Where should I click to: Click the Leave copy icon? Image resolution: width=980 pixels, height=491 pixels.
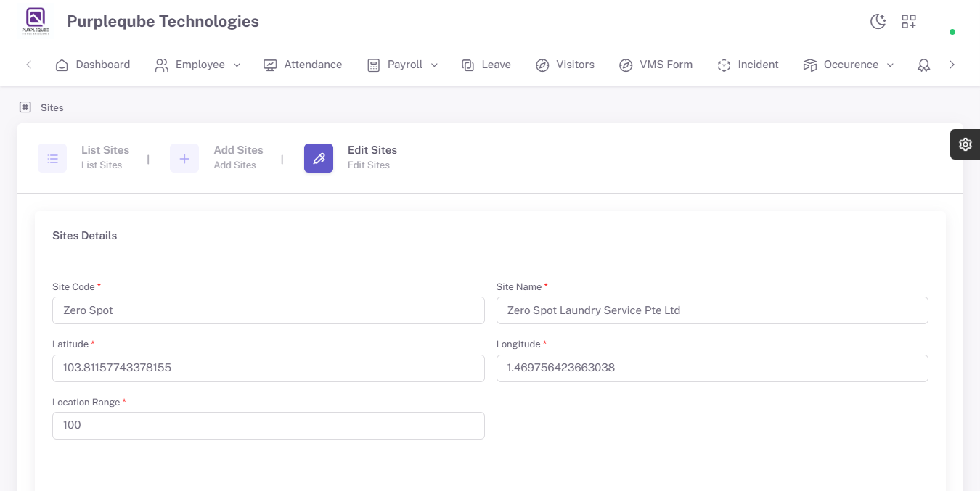click(468, 65)
